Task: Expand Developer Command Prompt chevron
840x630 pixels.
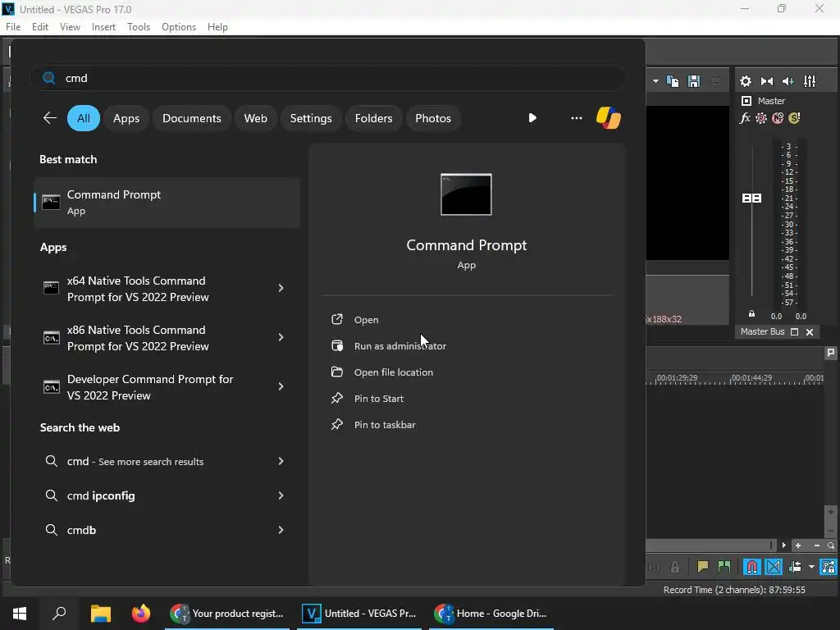Action: point(281,387)
